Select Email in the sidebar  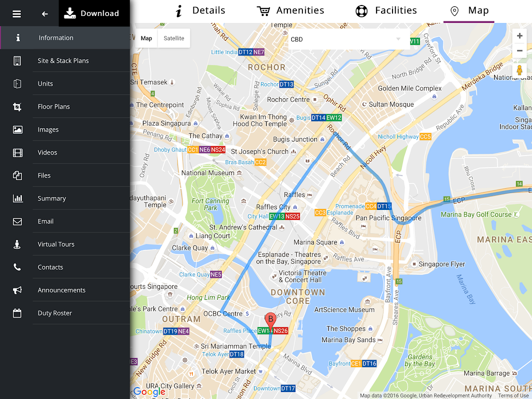coord(65,221)
